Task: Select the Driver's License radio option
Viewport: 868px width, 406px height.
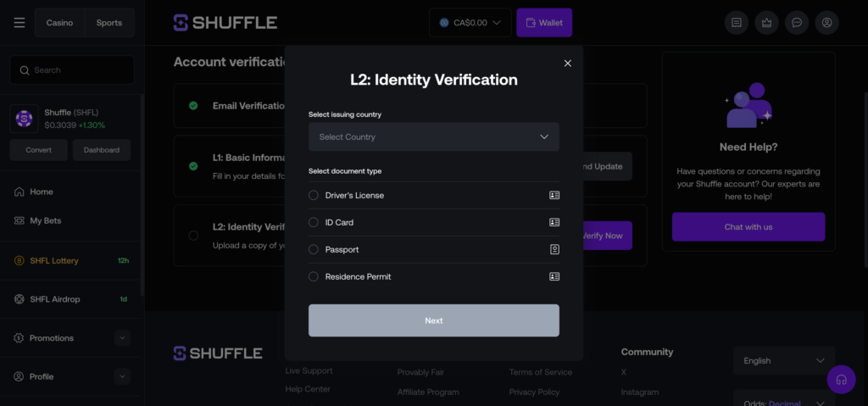Action: (x=314, y=196)
